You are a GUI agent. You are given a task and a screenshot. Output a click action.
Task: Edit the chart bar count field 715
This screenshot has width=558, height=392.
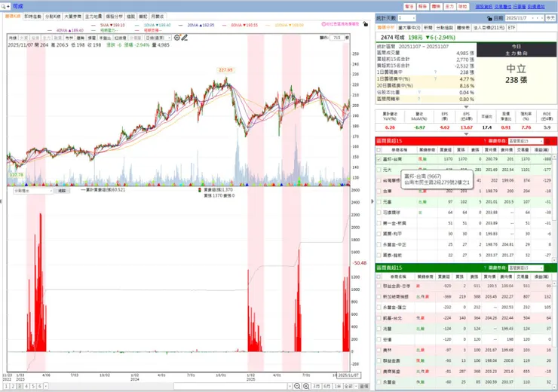pyautogui.click(x=337, y=38)
